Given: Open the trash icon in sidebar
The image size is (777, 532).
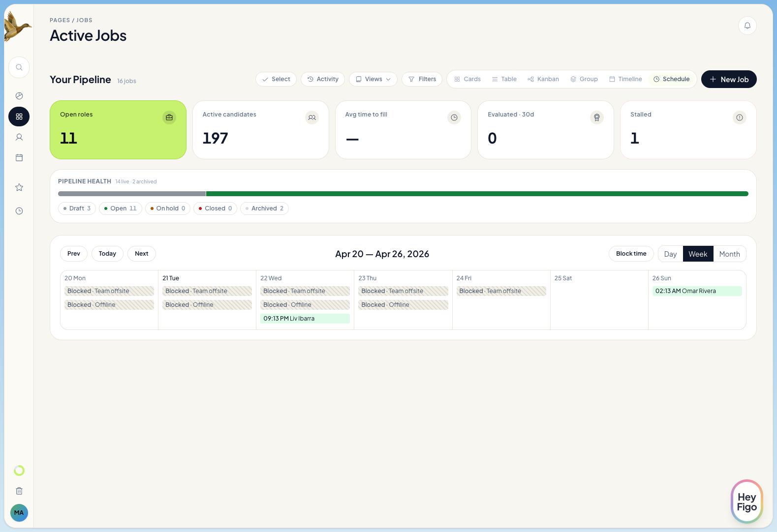Looking at the screenshot, I should [x=19, y=491].
